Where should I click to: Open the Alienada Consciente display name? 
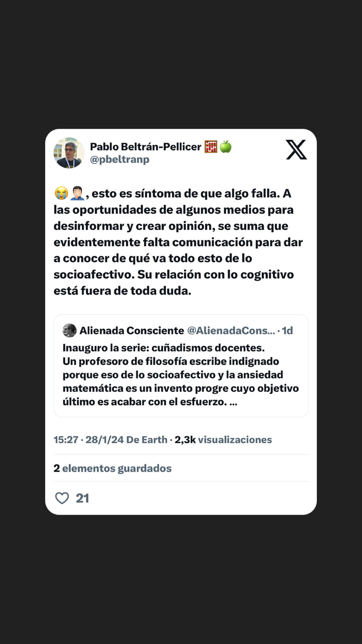coord(132,331)
